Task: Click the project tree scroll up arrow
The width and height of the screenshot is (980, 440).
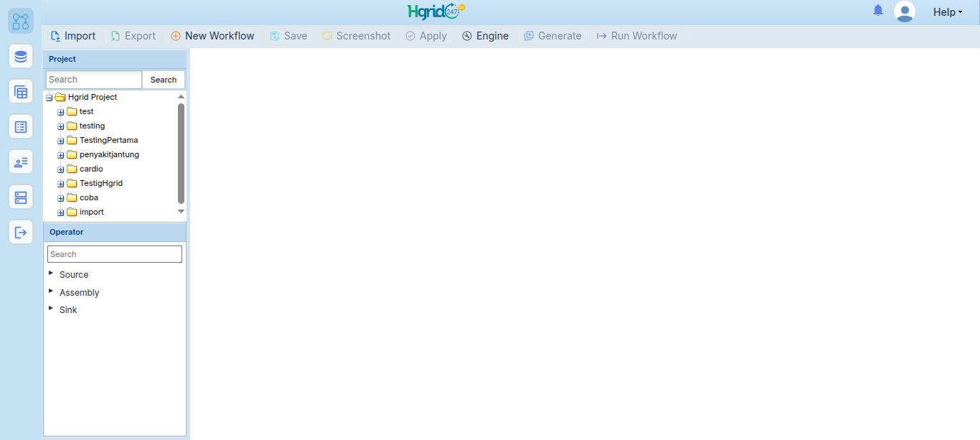Action: pyautogui.click(x=181, y=96)
